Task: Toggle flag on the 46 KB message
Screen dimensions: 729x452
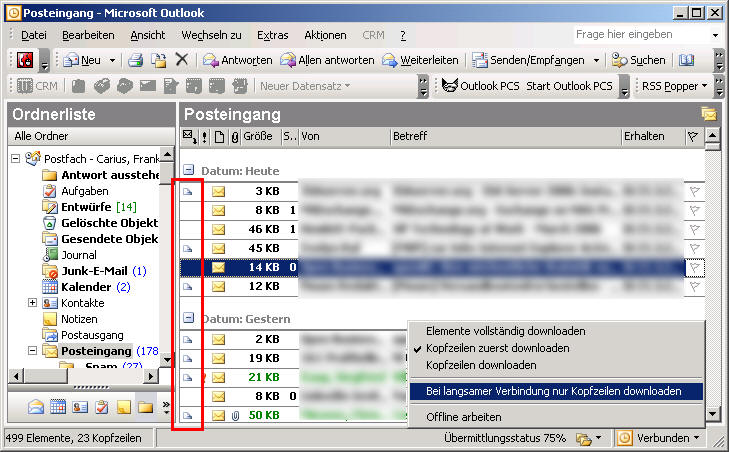Action: click(x=695, y=229)
